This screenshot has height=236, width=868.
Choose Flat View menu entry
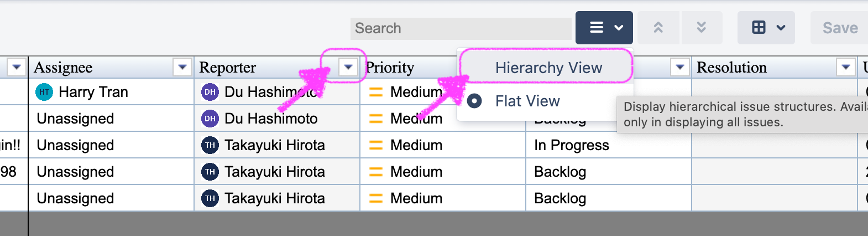pyautogui.click(x=545, y=101)
